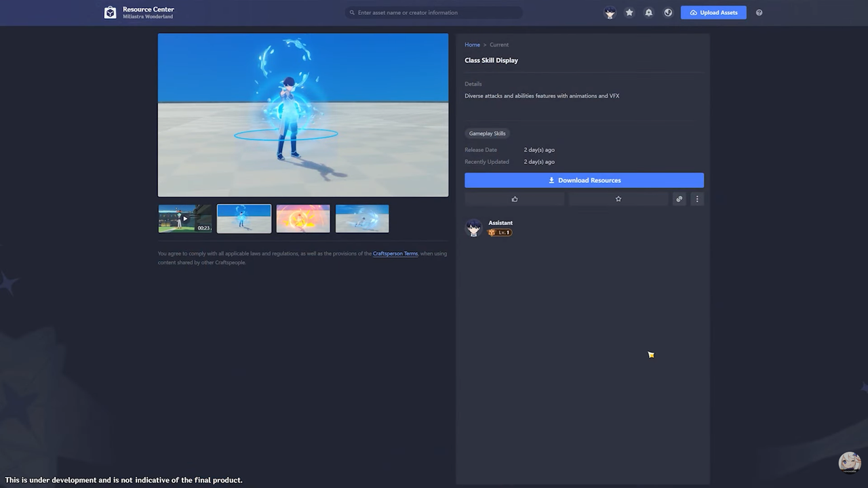Viewport: 868px width, 488px height.
Task: Click the main preview image
Action: (x=303, y=115)
